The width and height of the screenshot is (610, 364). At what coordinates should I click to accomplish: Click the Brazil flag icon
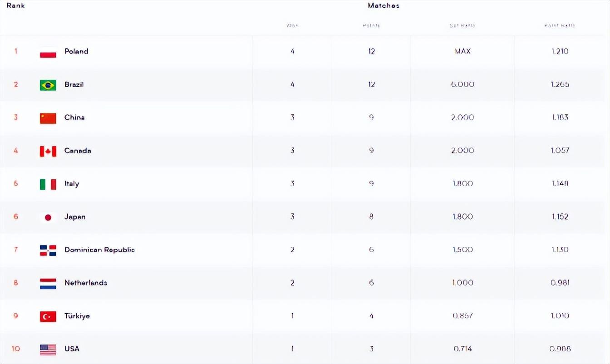[48, 85]
